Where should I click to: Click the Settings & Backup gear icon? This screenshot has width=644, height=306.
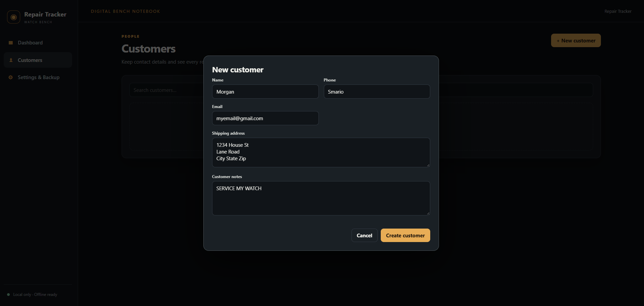11,77
